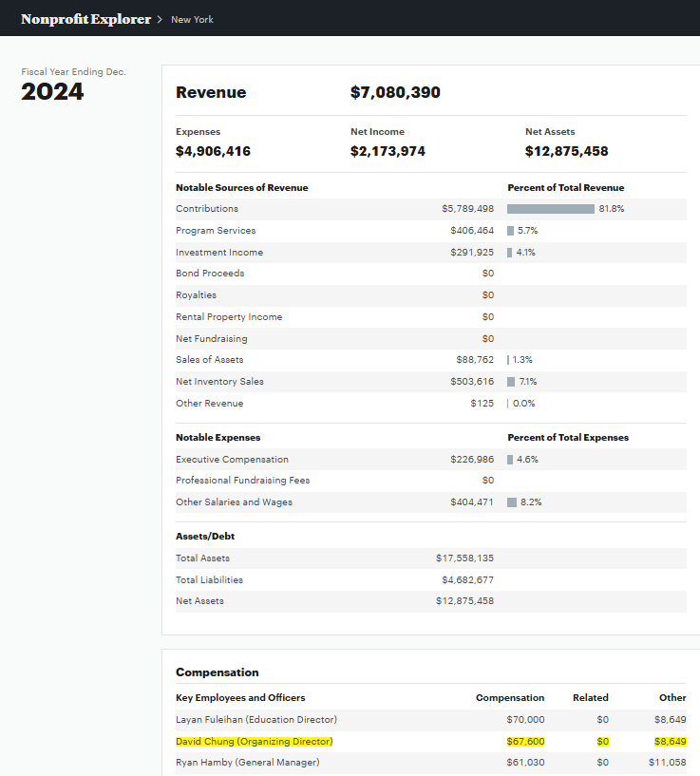Click the Rental Property Income row label
Viewport: 700px width, 776px height.
tap(229, 316)
